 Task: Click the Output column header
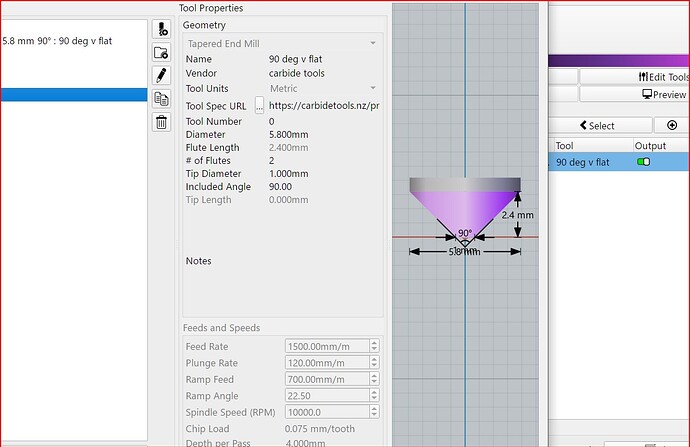point(650,146)
